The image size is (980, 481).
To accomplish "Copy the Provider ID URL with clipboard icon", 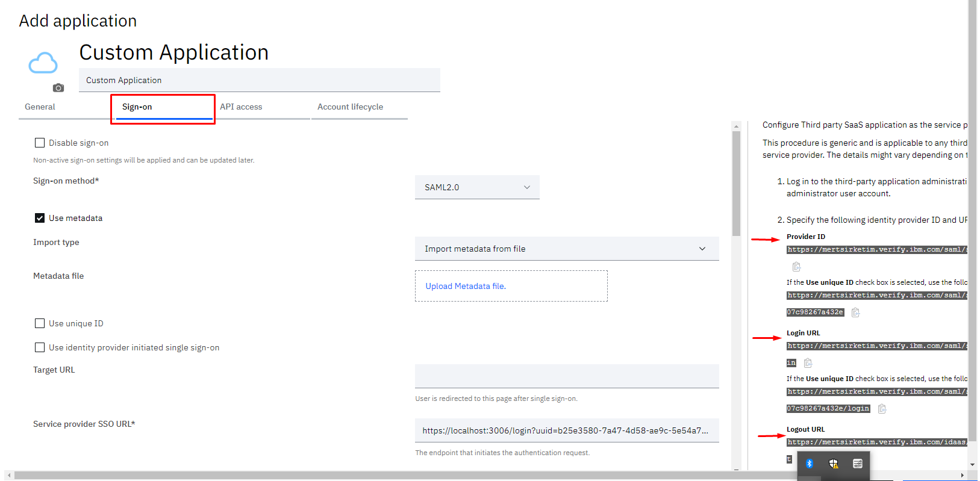I will [796, 267].
